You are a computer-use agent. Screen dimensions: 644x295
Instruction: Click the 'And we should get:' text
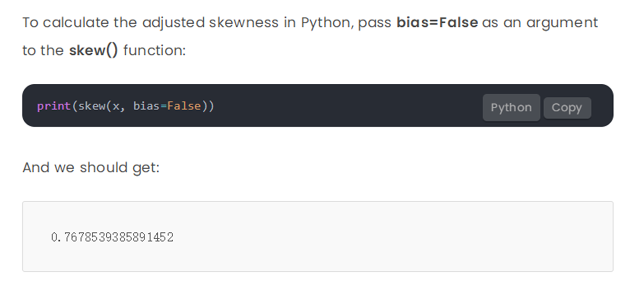(91, 168)
